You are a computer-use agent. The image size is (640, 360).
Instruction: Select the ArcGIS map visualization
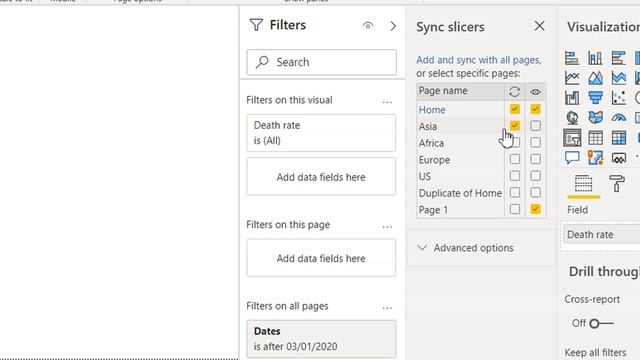[595, 158]
